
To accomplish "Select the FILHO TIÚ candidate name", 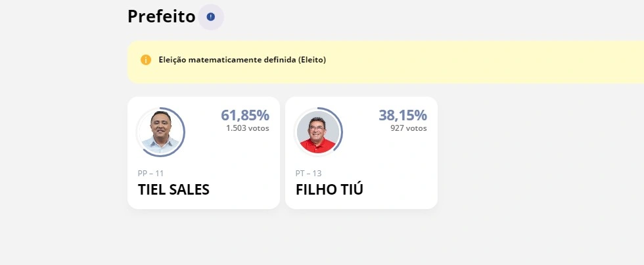I will [x=329, y=189].
